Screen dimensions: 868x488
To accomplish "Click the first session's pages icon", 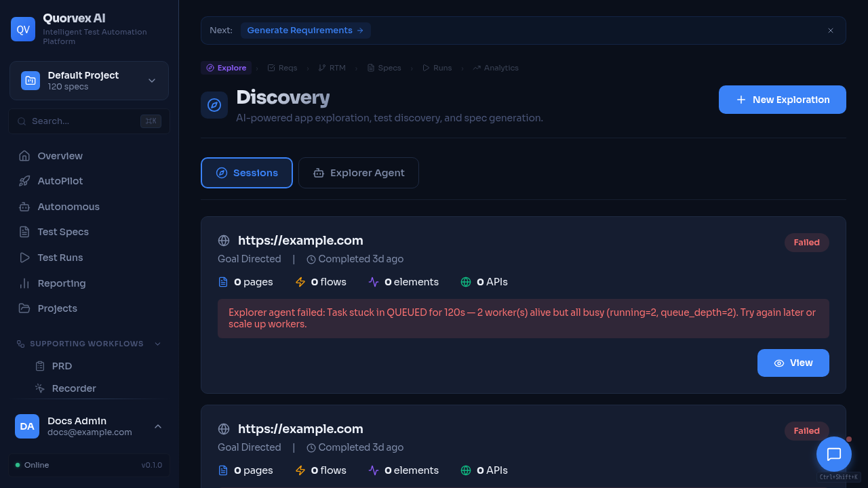I will [x=223, y=282].
